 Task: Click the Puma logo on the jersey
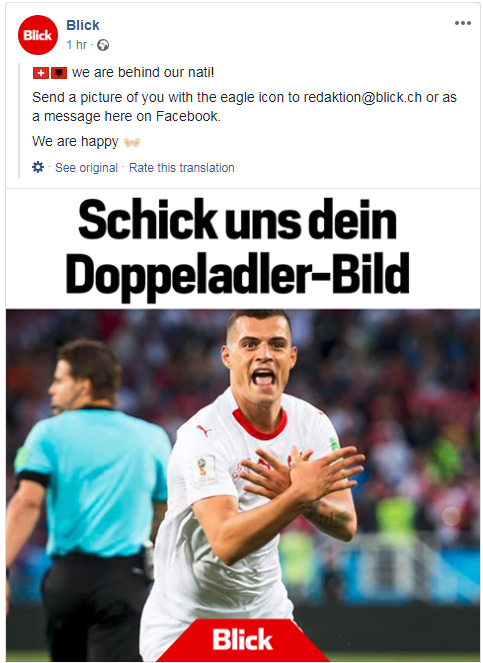tap(204, 431)
